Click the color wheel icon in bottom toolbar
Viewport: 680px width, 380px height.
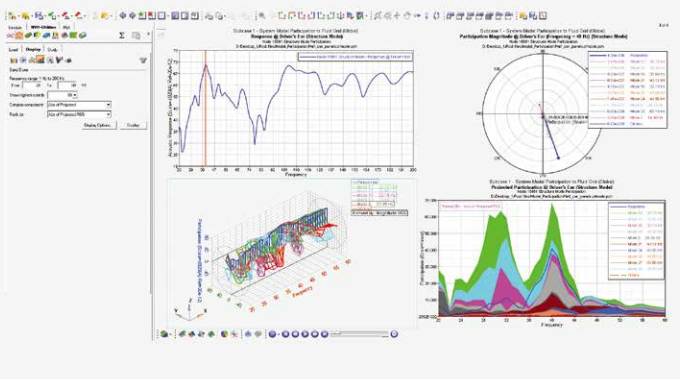point(224,334)
